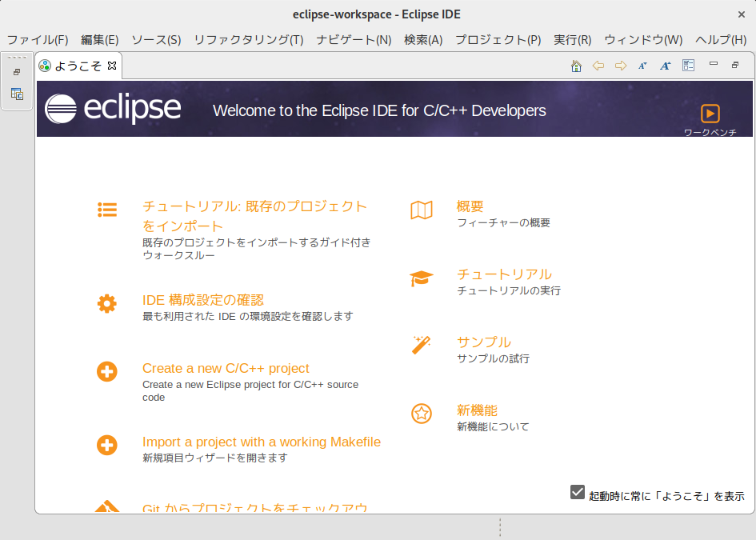Open the 新機能 what's new link
Screen dimensions: 756x540
pyautogui.click(x=477, y=410)
